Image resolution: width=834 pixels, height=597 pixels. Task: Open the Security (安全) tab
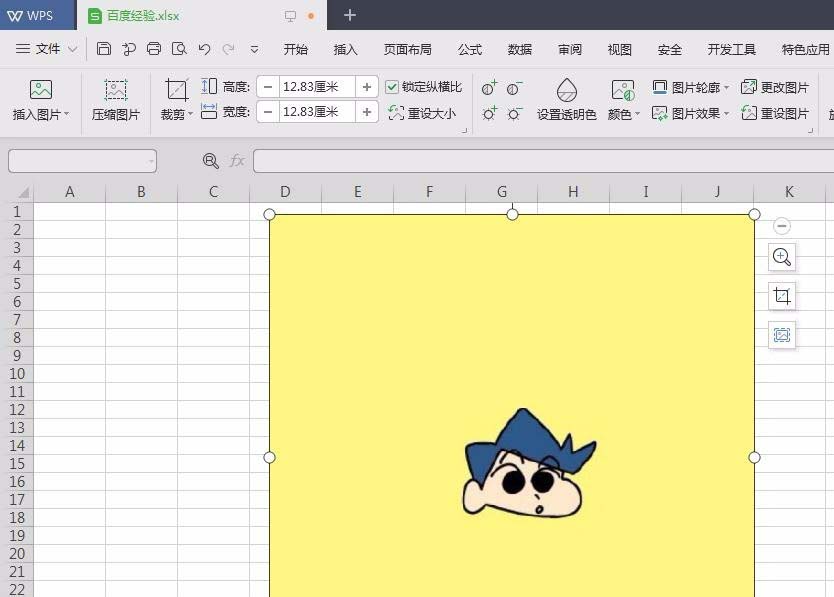click(670, 49)
